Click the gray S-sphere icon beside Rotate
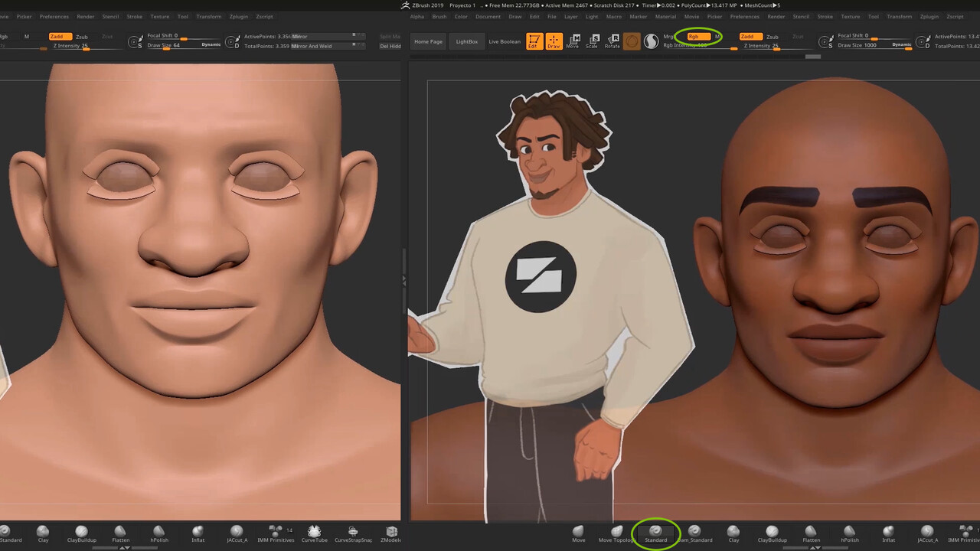This screenshot has width=980, height=551. pos(651,41)
